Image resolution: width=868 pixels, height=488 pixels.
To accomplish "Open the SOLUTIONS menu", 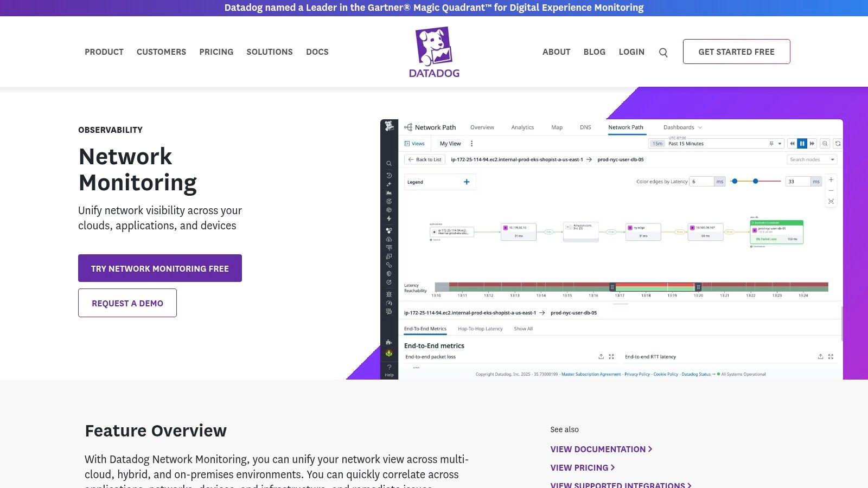I will 269,52.
